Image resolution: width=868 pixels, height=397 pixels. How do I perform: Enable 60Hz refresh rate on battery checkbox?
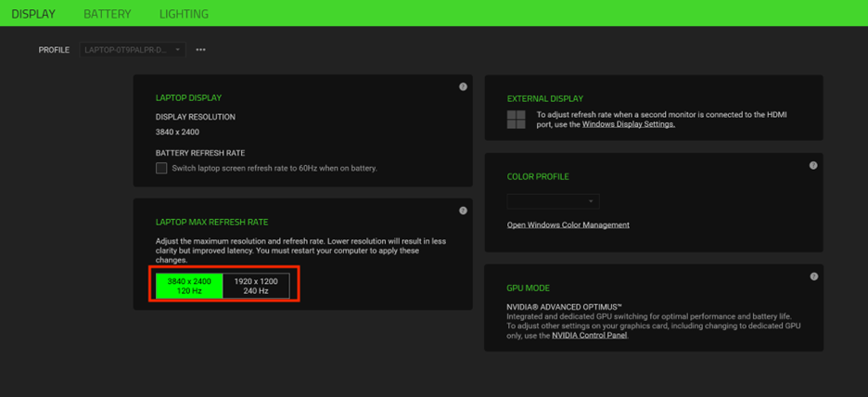[161, 168]
